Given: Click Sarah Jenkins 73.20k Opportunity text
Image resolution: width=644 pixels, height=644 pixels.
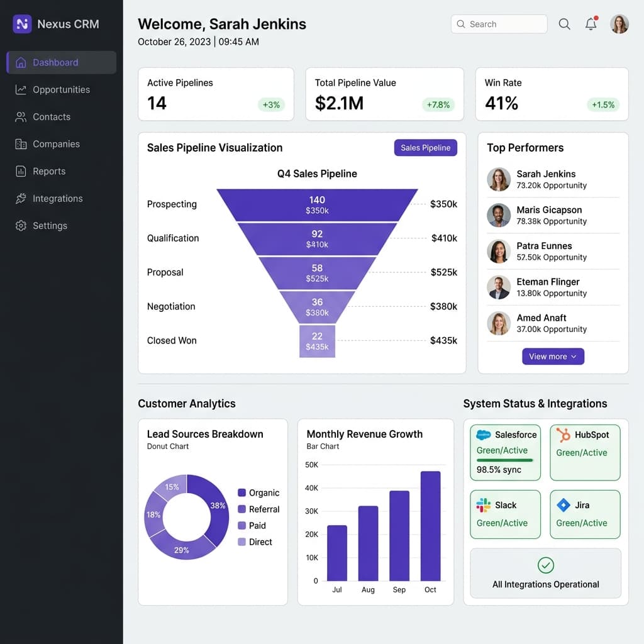Looking at the screenshot, I should coord(552,186).
